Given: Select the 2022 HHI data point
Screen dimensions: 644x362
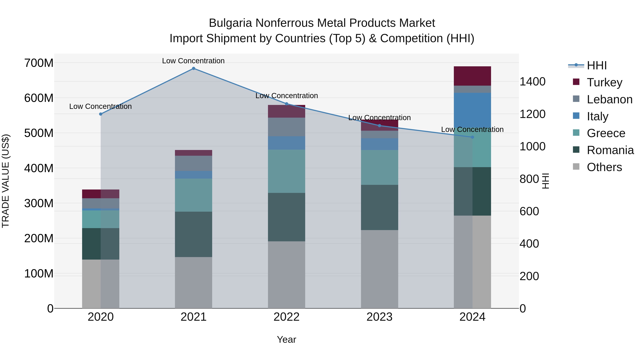Looking at the screenshot, I should tap(287, 104).
